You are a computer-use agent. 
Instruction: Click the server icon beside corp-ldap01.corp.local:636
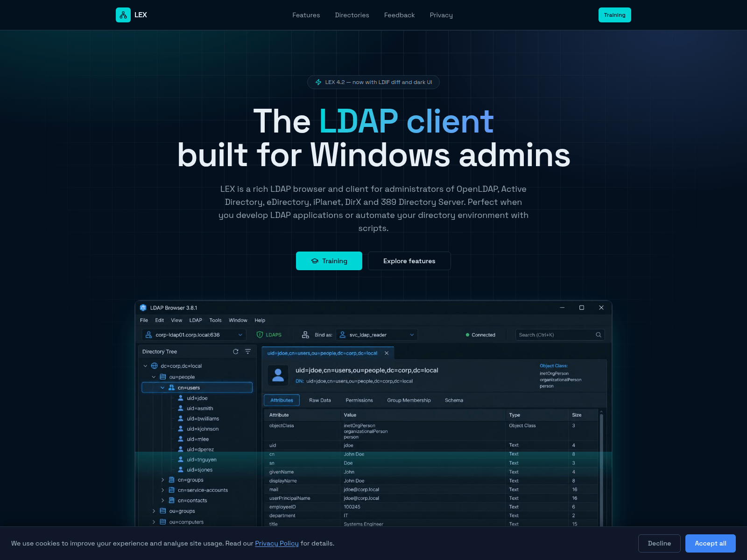(x=149, y=335)
